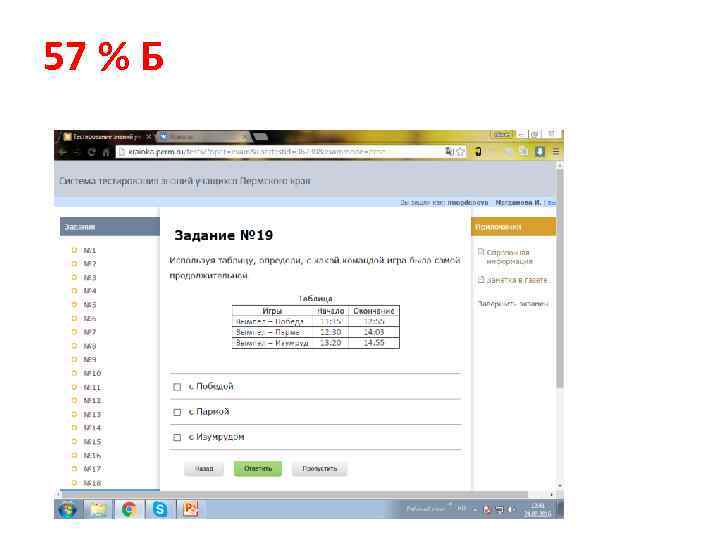Open task №17 in the task list
This screenshot has width=720, height=540.
click(x=92, y=469)
